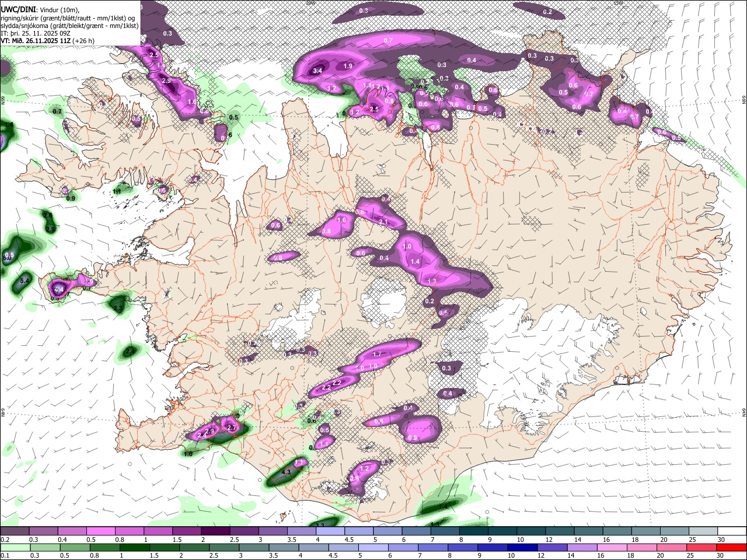This screenshot has width=747, height=560.
Task: Click the '30' label in the top legend row
Action: [721, 540]
